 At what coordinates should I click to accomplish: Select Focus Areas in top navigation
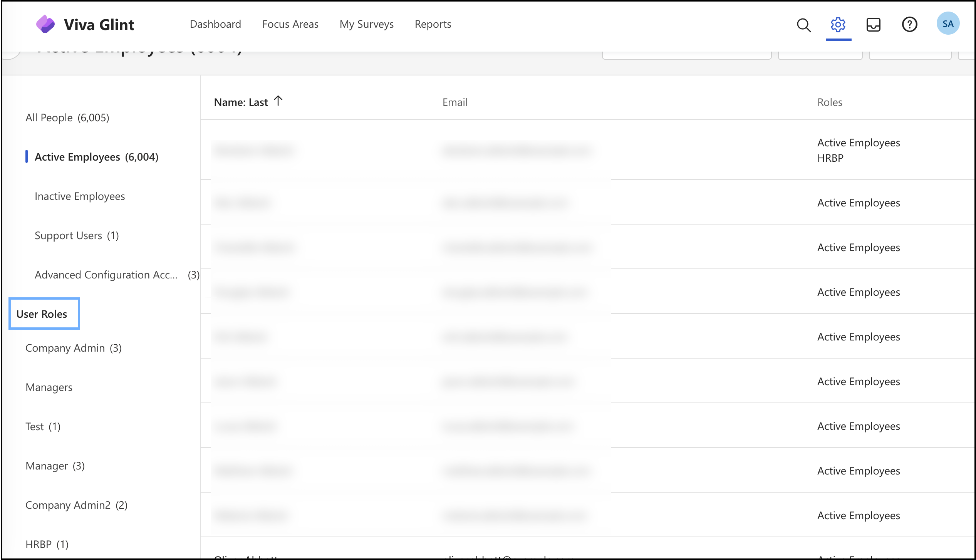tap(290, 23)
